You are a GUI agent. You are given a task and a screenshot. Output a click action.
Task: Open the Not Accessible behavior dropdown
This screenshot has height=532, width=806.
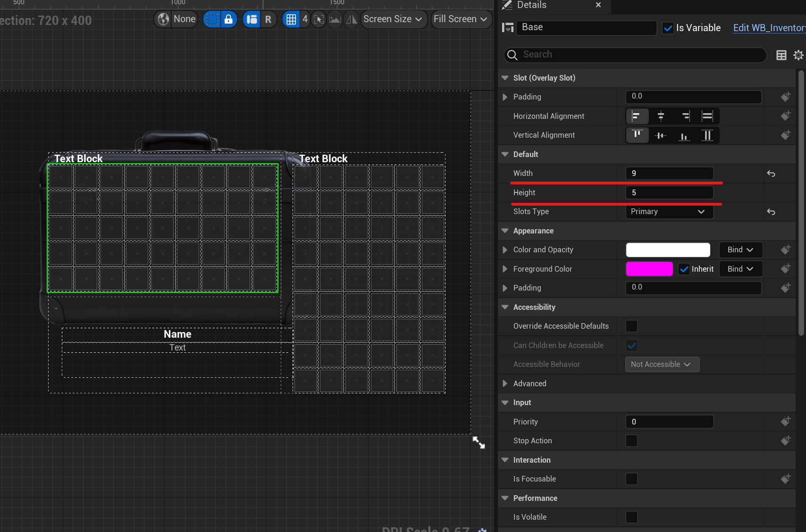tap(662, 365)
